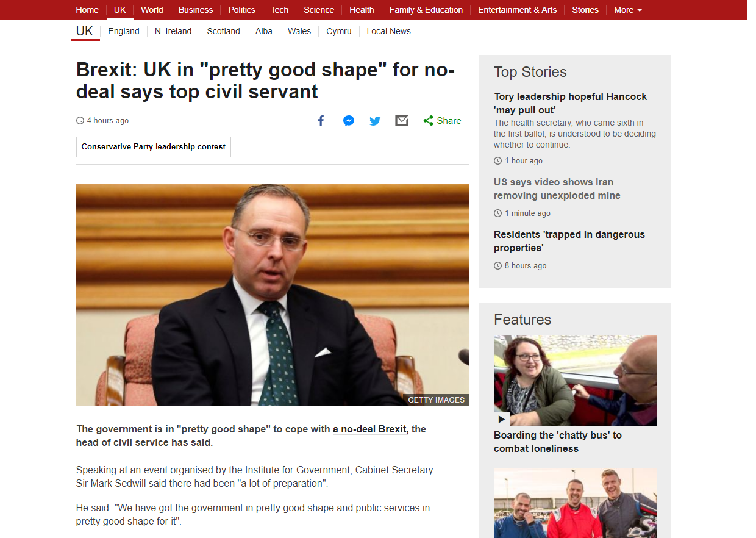Play the 'chatty bus' video thumbnail

point(575,381)
